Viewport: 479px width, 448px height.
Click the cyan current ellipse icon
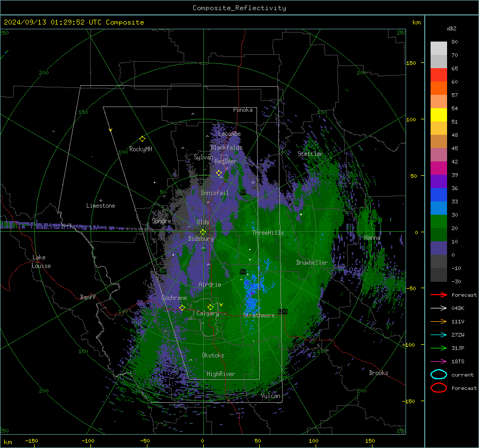439,374
